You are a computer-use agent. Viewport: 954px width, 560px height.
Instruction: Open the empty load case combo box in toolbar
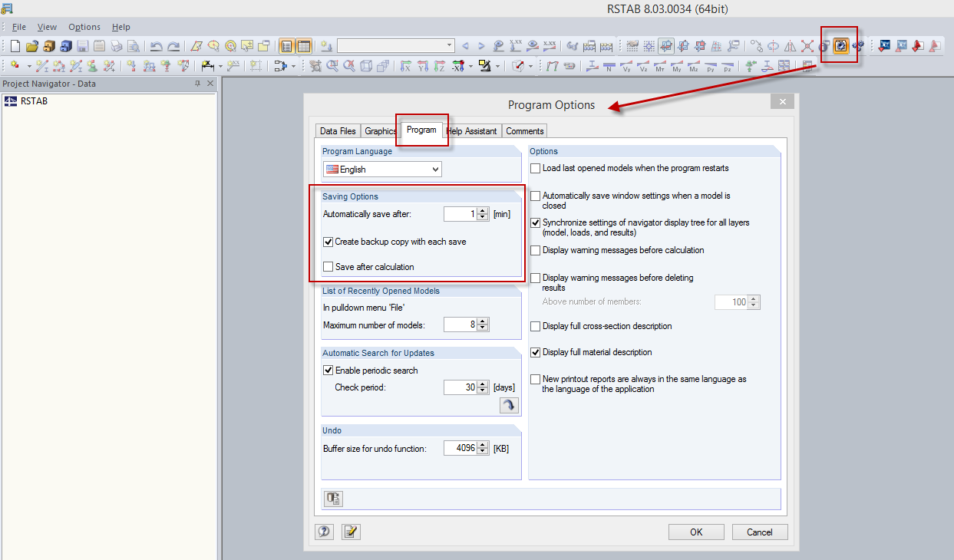click(395, 46)
